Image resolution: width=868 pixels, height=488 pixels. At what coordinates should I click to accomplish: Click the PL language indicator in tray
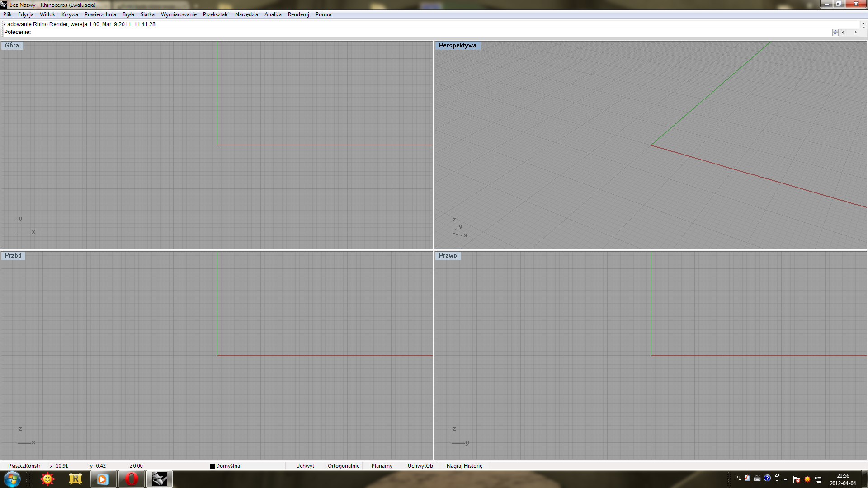[738, 478]
